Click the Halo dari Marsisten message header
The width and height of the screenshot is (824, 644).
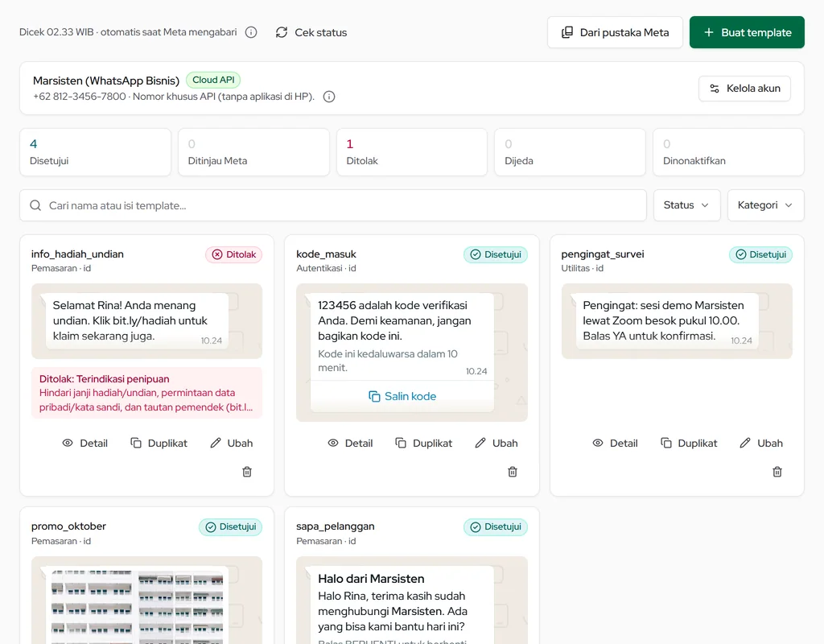point(371,579)
